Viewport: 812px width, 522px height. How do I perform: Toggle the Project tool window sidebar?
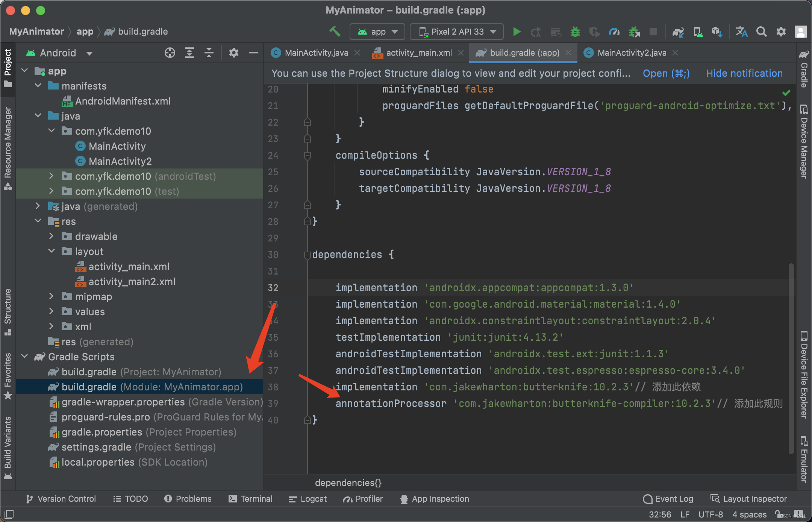pyautogui.click(x=8, y=68)
